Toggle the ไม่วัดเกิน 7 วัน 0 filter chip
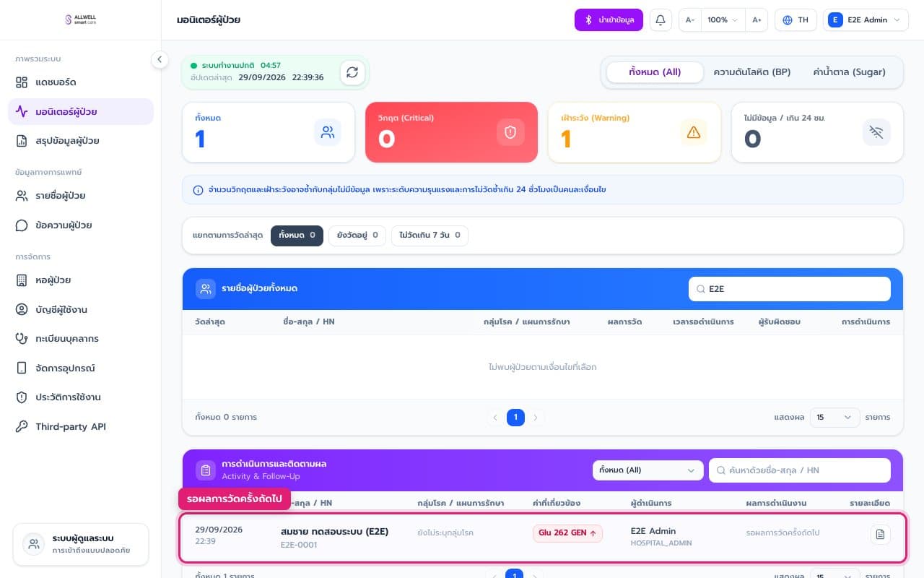 (430, 236)
